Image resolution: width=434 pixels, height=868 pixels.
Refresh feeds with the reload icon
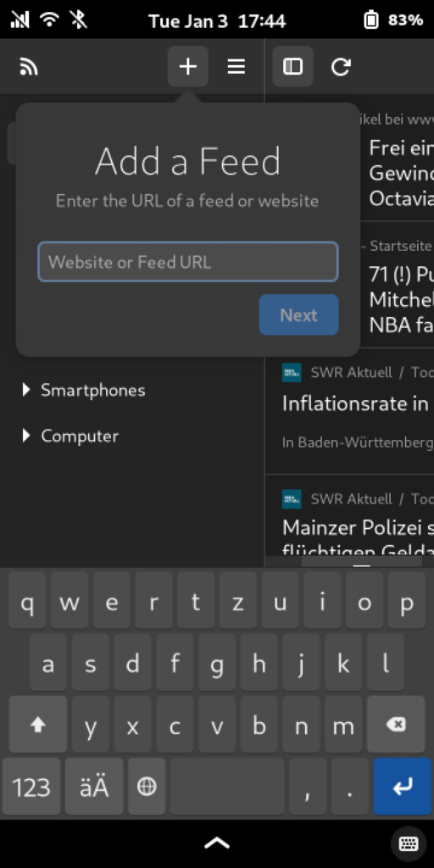(341, 67)
